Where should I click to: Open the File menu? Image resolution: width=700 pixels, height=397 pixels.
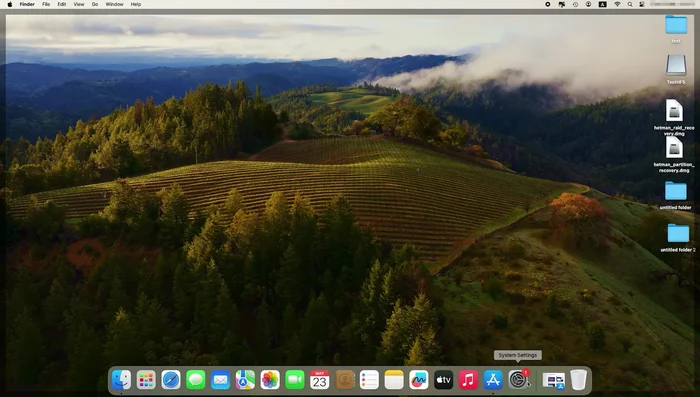pyautogui.click(x=46, y=4)
